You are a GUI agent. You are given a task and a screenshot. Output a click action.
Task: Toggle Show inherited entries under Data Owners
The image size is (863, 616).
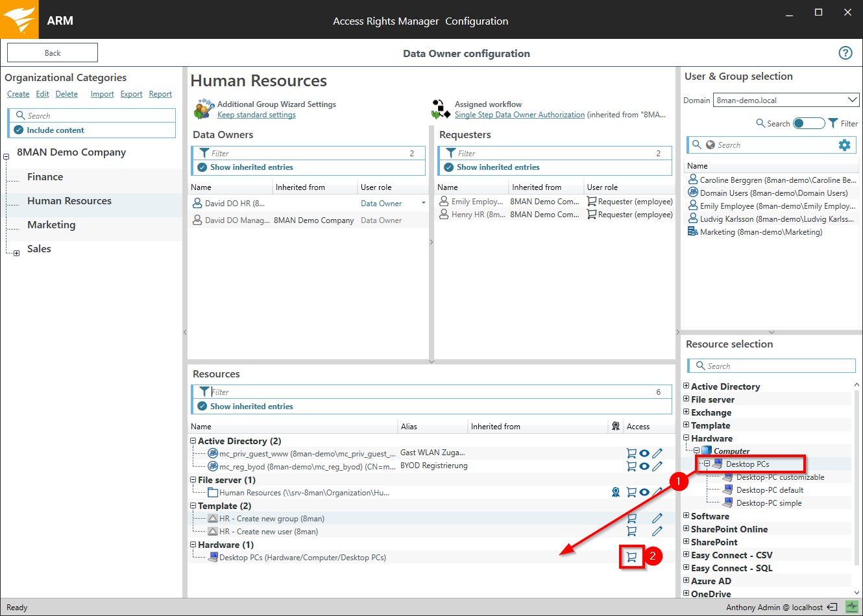202,167
